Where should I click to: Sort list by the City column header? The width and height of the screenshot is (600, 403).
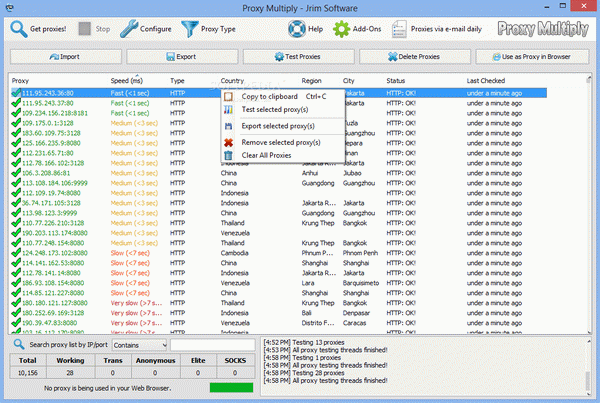click(349, 81)
